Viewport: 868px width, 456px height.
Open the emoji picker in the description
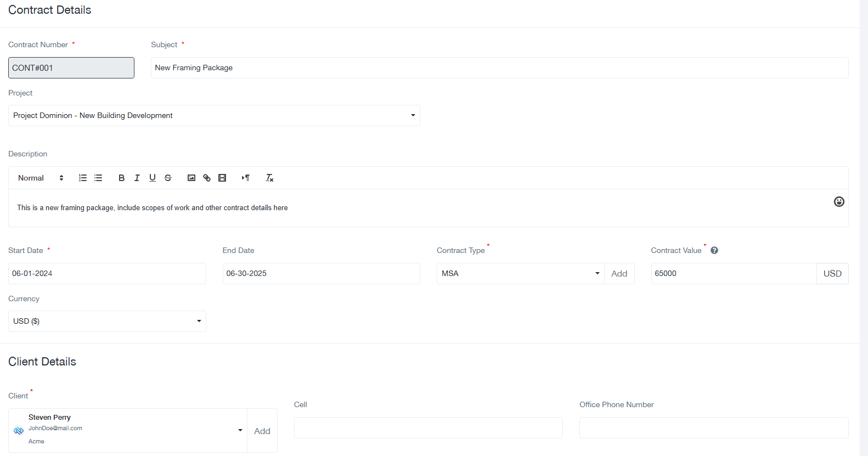coord(839,202)
